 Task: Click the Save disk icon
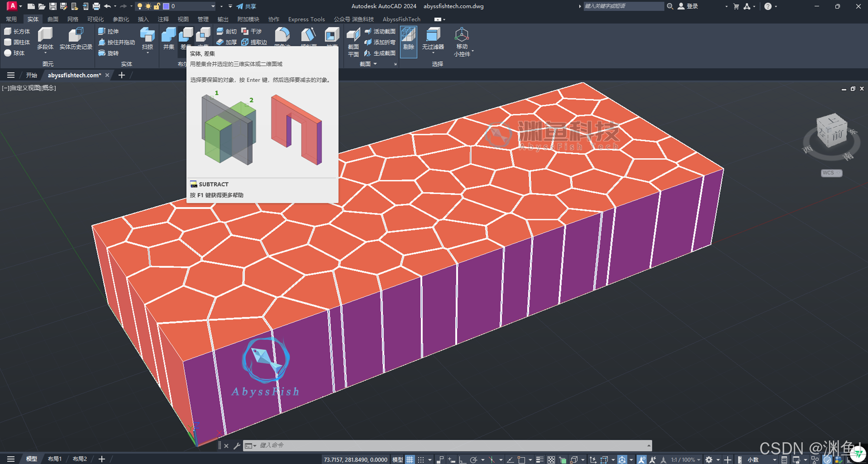pyautogui.click(x=53, y=6)
